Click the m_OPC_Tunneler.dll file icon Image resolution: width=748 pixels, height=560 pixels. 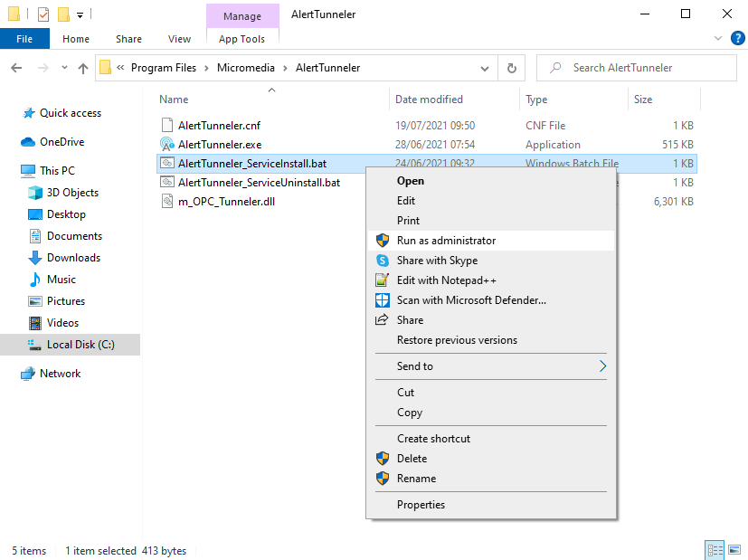point(166,202)
